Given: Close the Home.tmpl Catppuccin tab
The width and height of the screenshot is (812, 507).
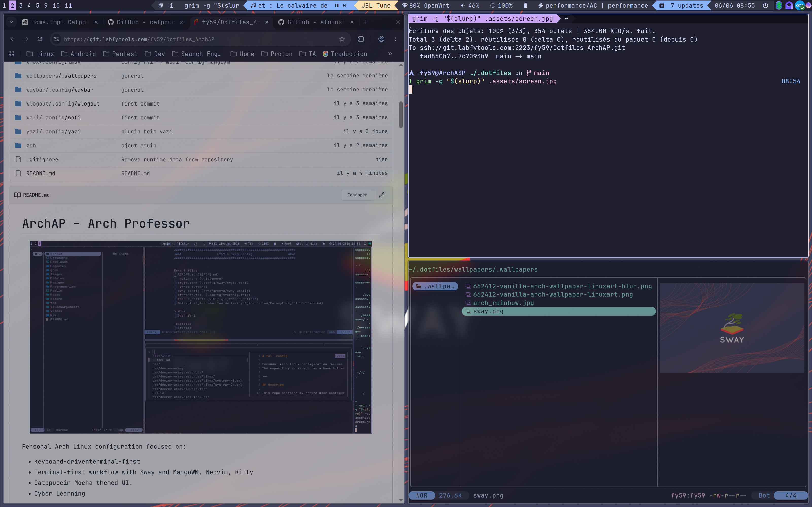Looking at the screenshot, I should tap(96, 22).
